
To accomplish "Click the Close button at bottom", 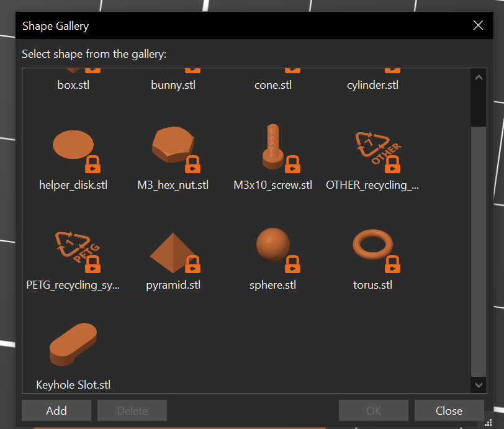I will click(449, 411).
